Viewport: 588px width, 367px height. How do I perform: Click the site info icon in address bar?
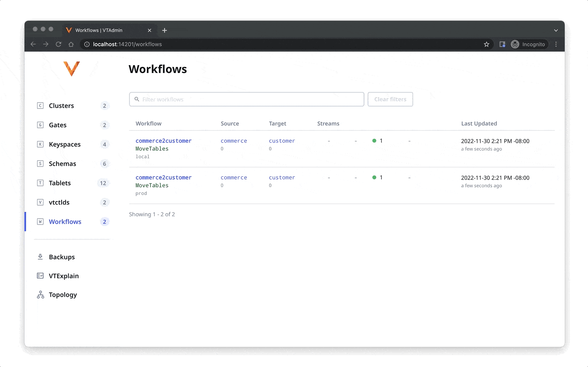pos(86,44)
